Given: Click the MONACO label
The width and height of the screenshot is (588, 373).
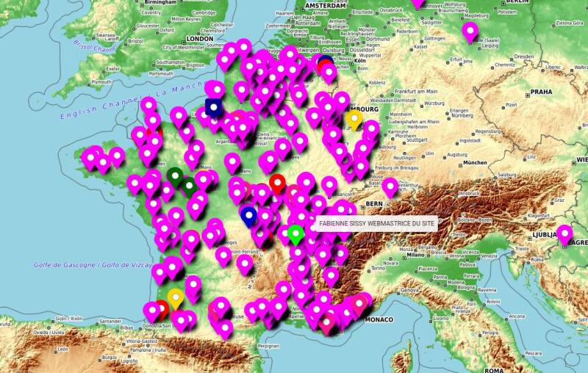Looking at the screenshot, I should point(379,319).
